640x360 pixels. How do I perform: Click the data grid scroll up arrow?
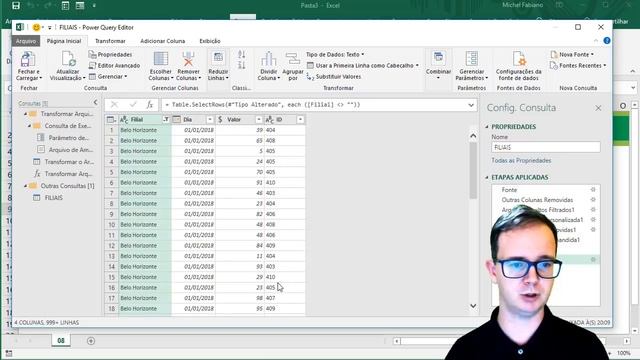[473, 136]
